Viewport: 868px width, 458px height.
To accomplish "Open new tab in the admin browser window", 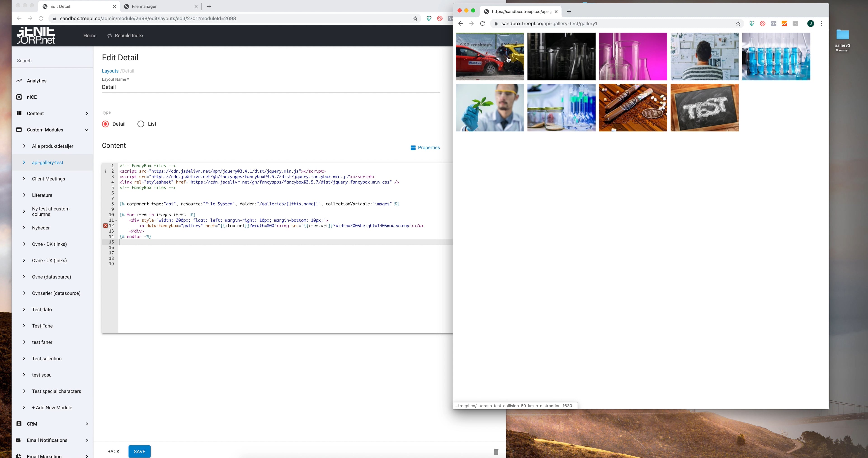I will tap(209, 6).
